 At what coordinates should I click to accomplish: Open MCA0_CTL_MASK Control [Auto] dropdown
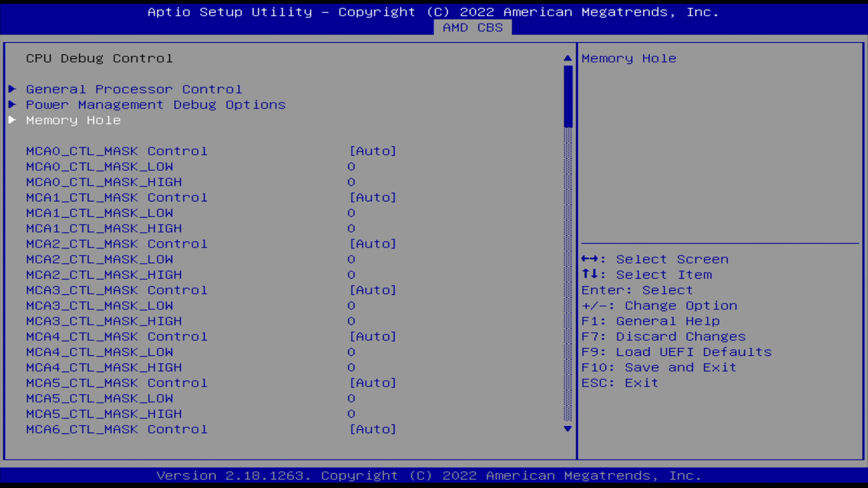point(373,151)
